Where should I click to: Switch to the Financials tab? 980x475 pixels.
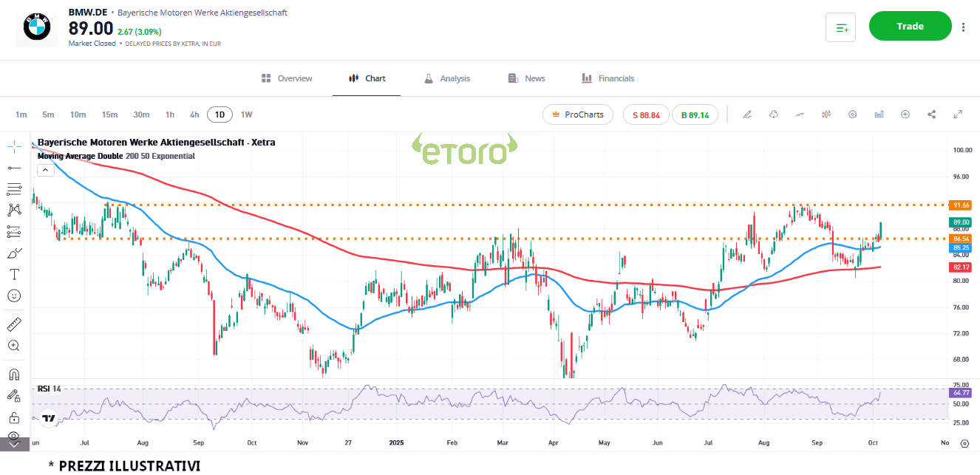(608, 78)
